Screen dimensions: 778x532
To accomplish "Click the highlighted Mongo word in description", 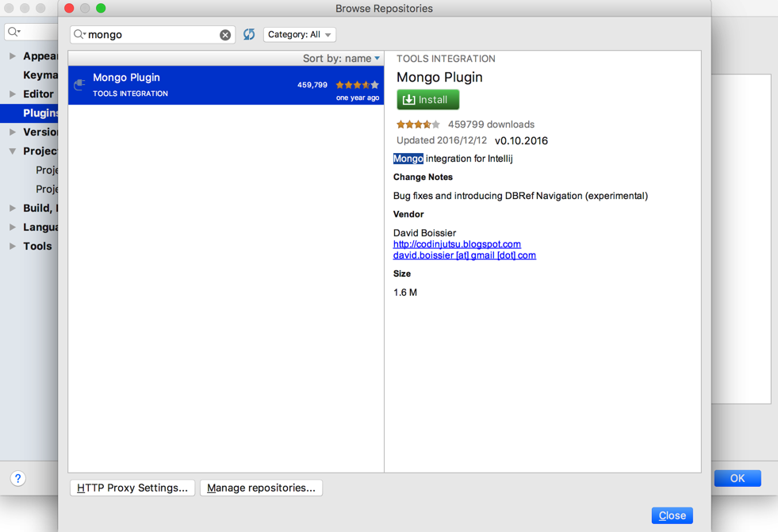I will click(408, 159).
